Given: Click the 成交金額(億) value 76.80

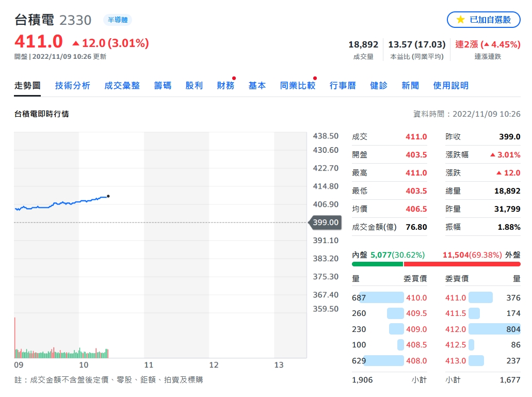Looking at the screenshot, I should (416, 227).
